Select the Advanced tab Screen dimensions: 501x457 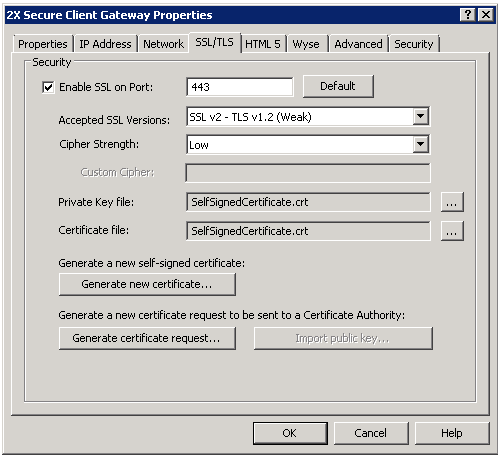coord(358,44)
